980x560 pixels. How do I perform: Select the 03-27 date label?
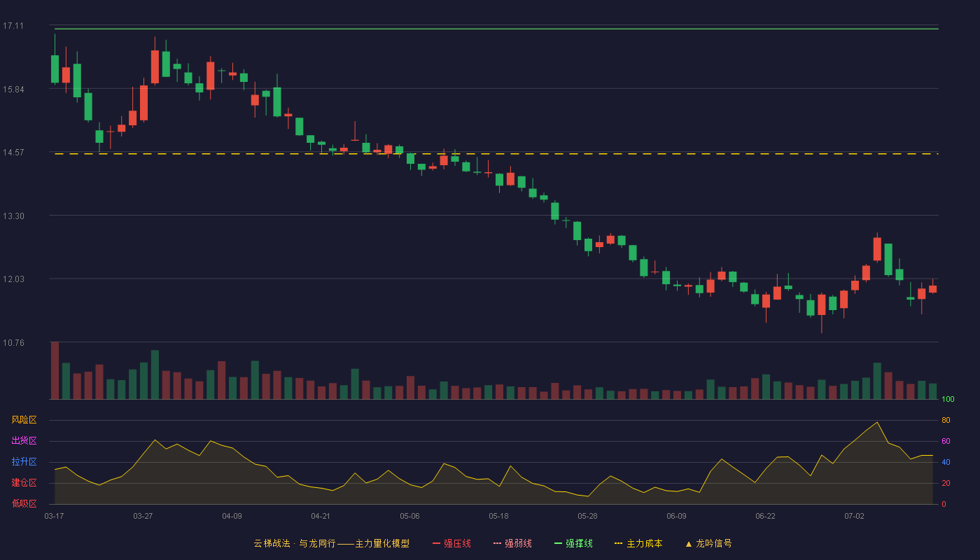143,516
